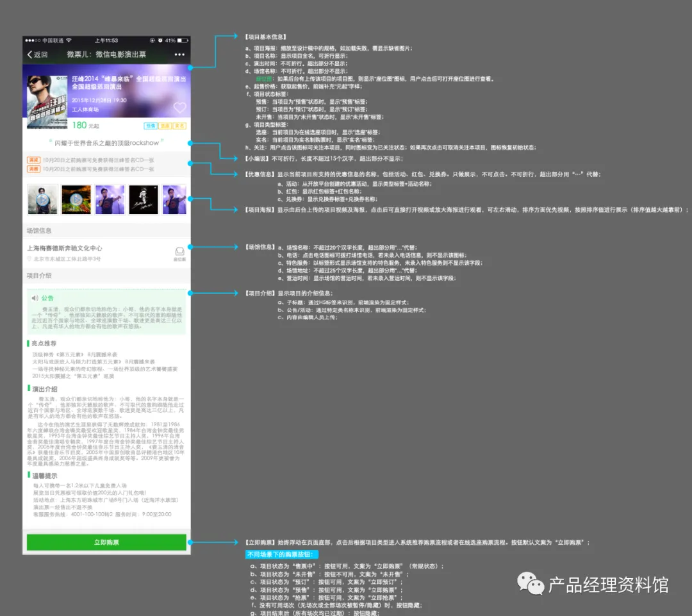
Task: Click the 中国联通 carrier label
Action: tap(53, 40)
